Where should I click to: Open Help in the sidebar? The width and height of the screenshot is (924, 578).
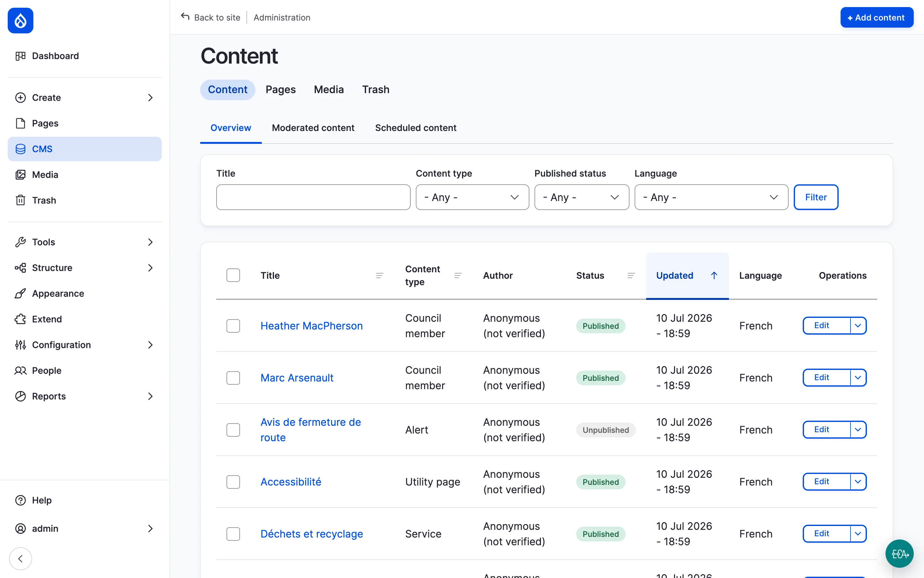[85, 500]
